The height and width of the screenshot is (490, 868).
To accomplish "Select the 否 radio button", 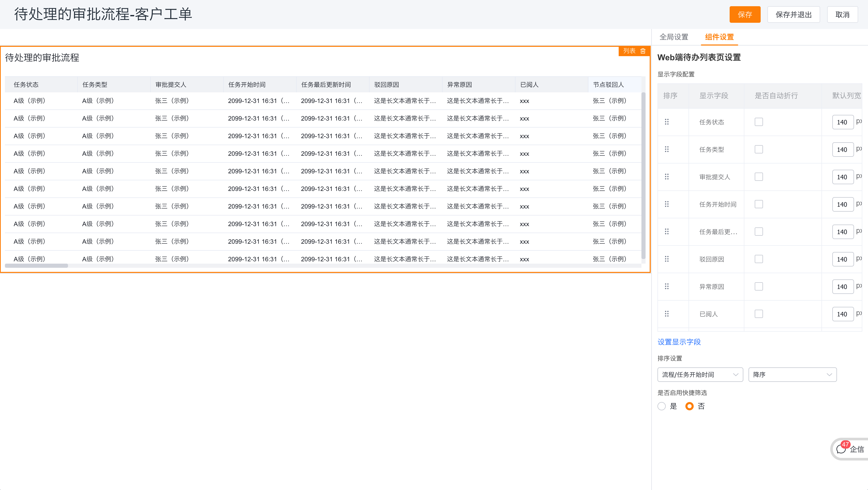I will [690, 406].
